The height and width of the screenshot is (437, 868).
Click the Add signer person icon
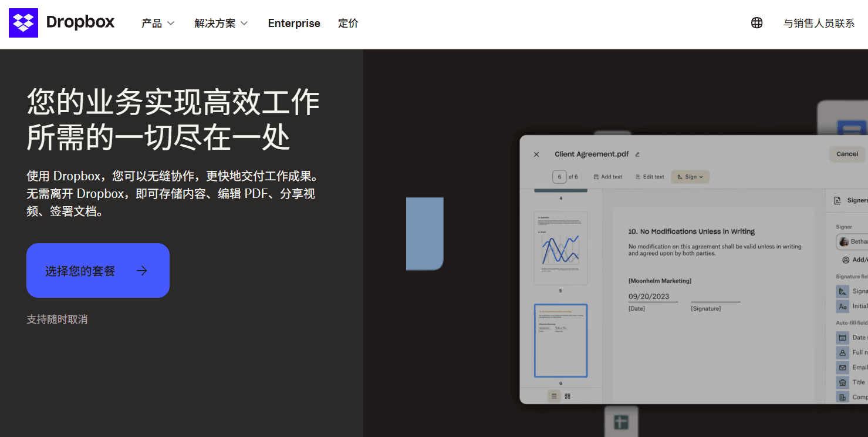[846, 260]
